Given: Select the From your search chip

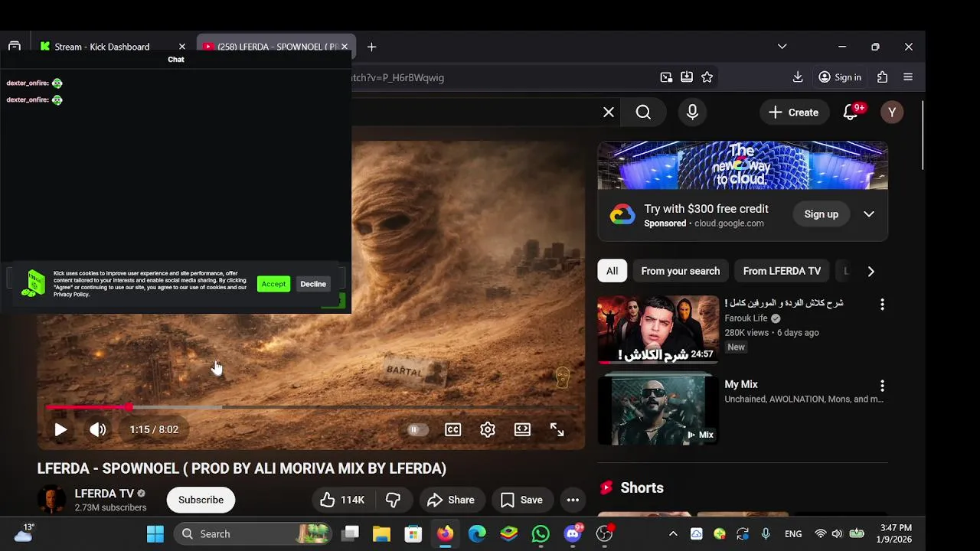Looking at the screenshot, I should point(680,271).
